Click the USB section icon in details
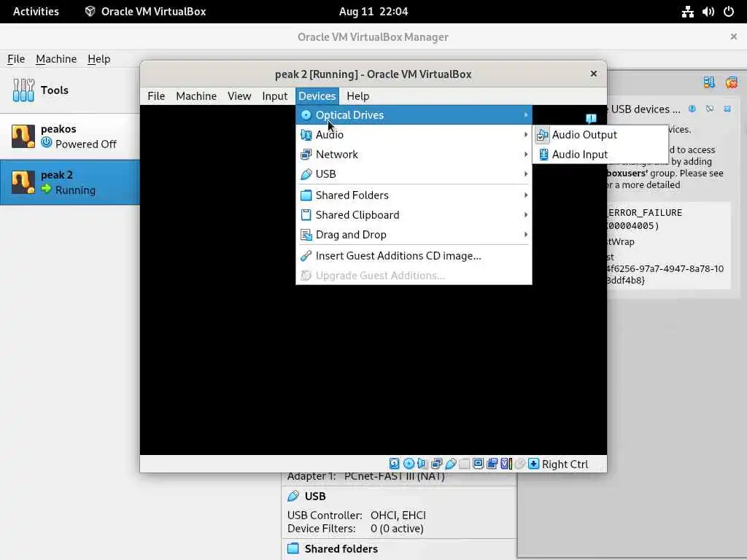 coord(293,496)
